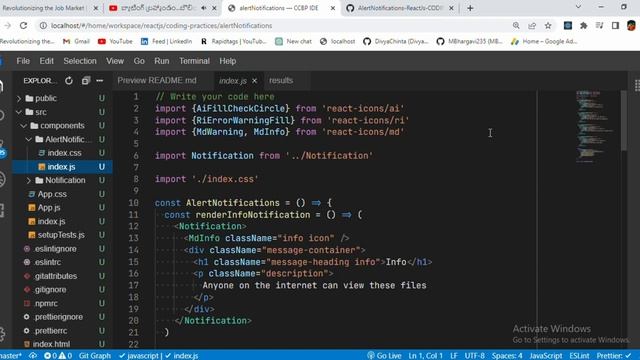This screenshot has width=640, height=360.
Task: Switch to the results tab
Action: click(x=281, y=81)
